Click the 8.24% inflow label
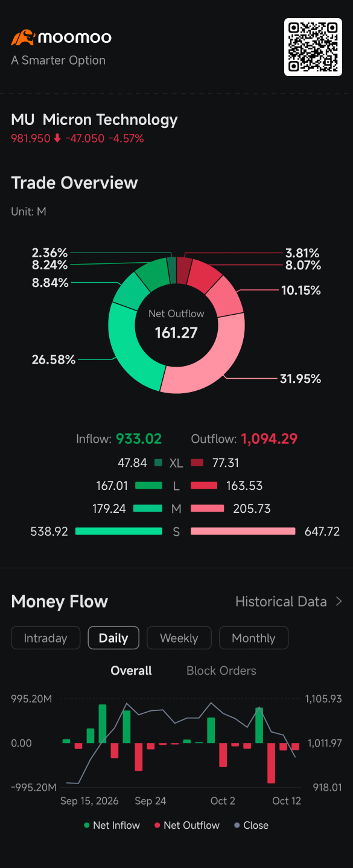This screenshot has width=353, height=868. coord(49,265)
